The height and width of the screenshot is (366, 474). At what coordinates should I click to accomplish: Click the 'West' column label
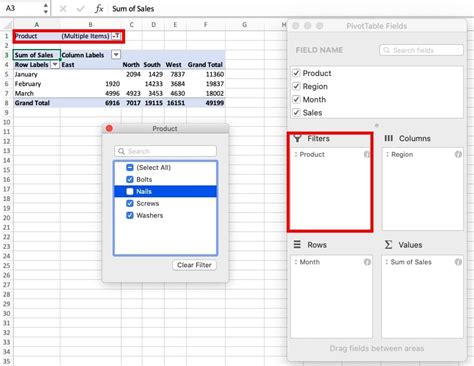[175, 64]
